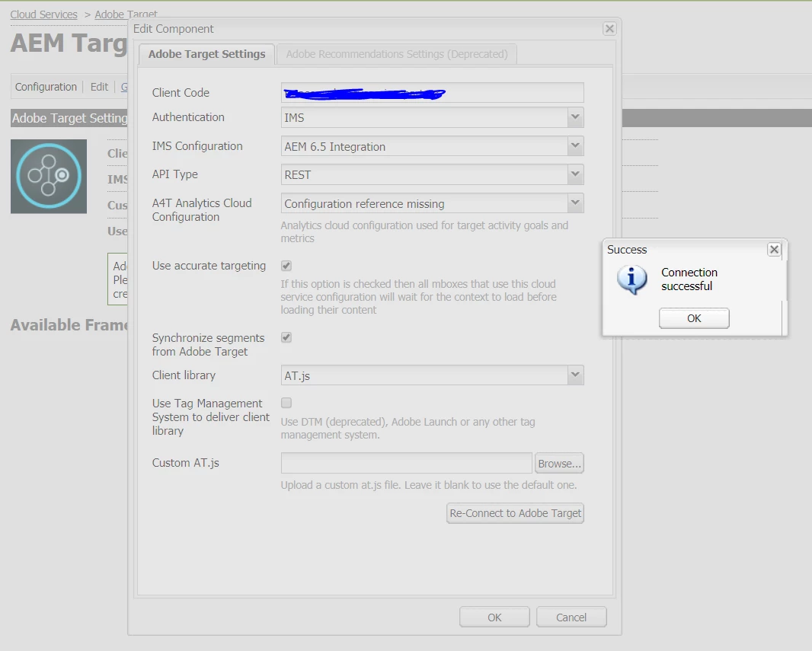Expand A4T Analytics Cloud Configuration dropdown arrow

(x=575, y=203)
